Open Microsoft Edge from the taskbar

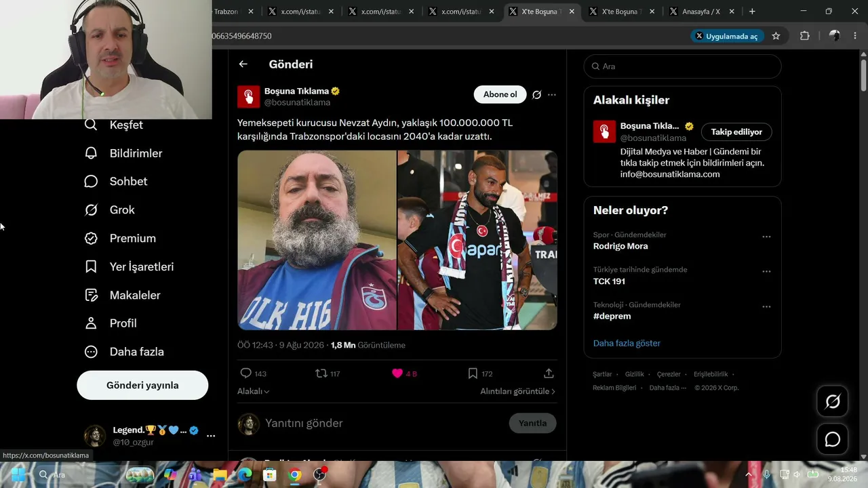pos(244,474)
